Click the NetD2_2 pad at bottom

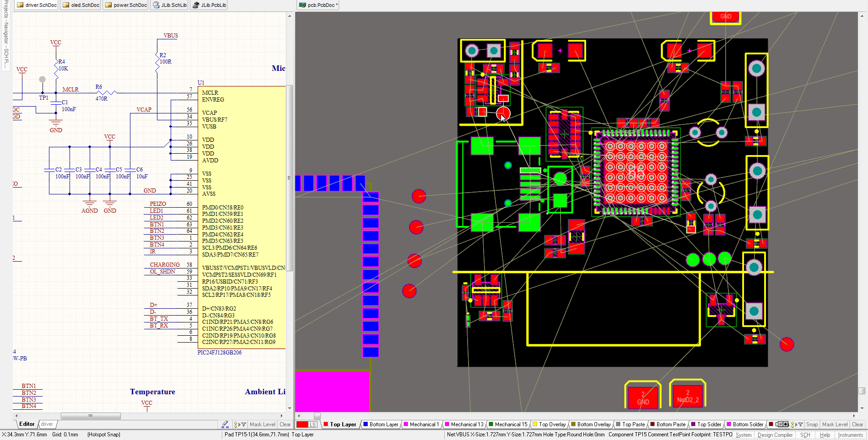point(687,396)
